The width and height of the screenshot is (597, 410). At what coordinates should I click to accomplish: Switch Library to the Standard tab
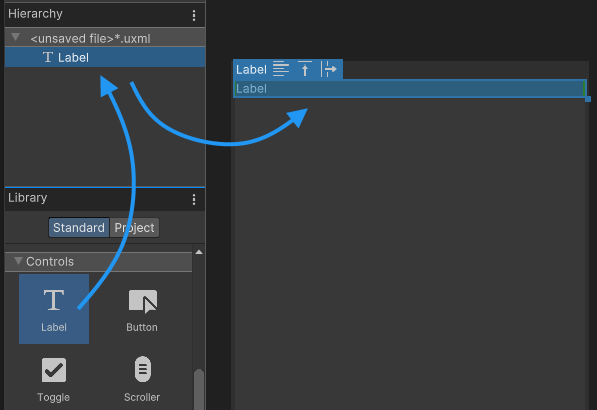79,228
